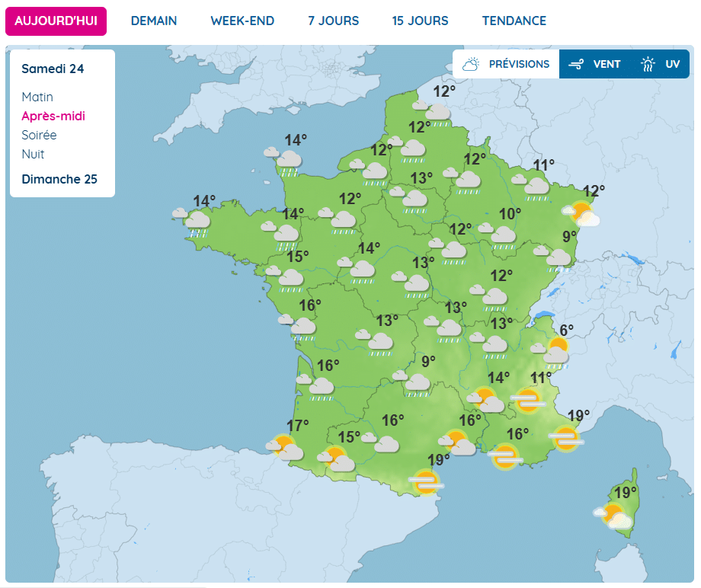
Task: Click the 17° label's neighbor 15° near Pyrenees
Action: point(349,437)
